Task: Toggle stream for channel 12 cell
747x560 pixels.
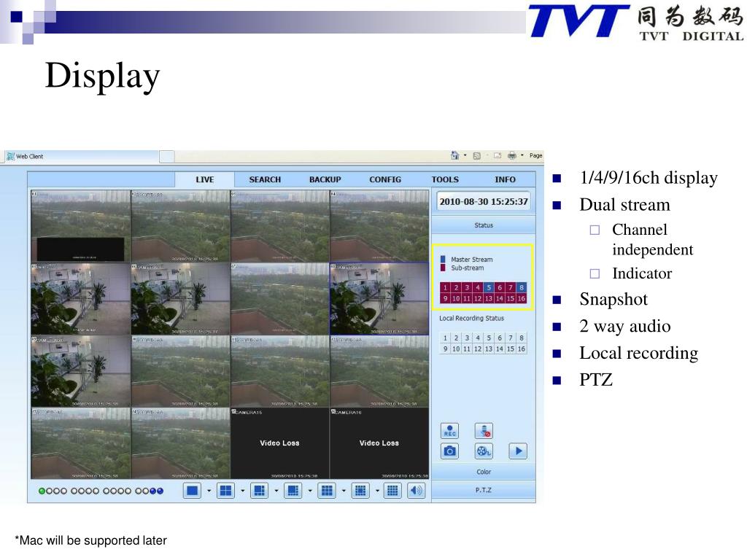Action: pyautogui.click(x=478, y=298)
